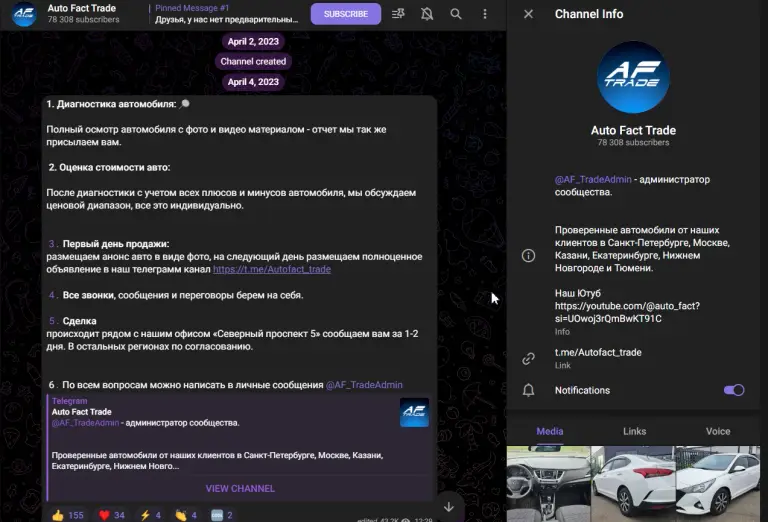Click the April 4, 2023 date badge
This screenshot has height=522, width=768.
click(x=253, y=82)
